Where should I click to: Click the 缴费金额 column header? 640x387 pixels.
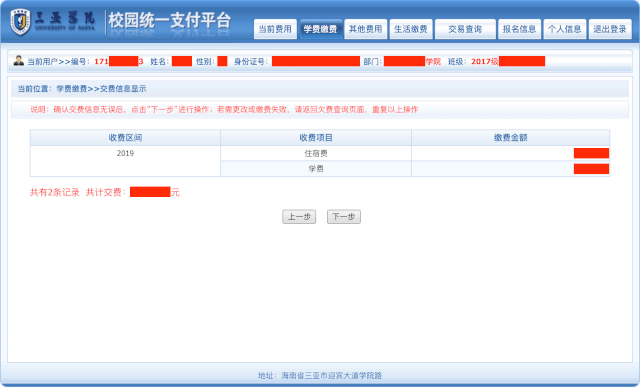[511, 138]
